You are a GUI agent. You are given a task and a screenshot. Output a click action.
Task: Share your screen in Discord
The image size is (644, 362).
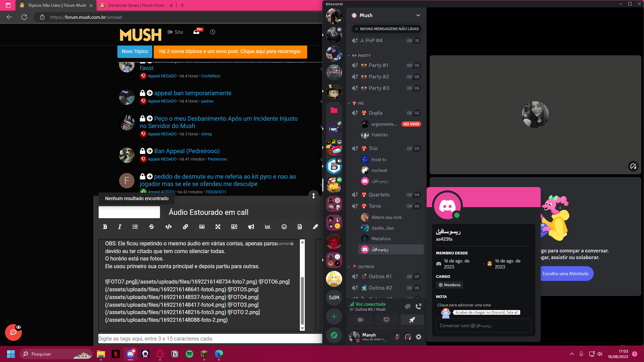pyautogui.click(x=386, y=320)
